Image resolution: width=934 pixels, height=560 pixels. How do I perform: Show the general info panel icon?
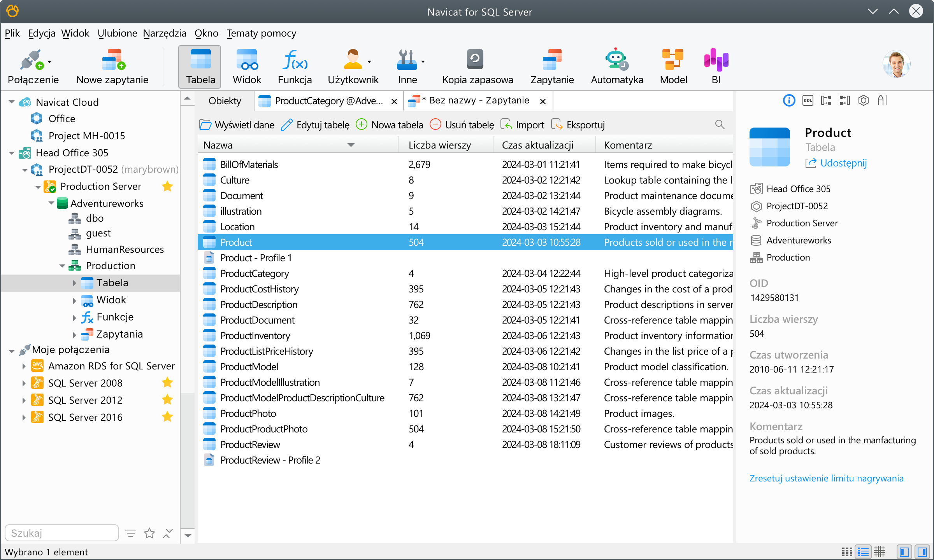(789, 101)
